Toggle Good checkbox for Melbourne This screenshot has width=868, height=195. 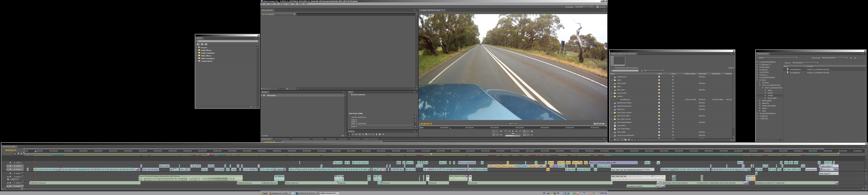[673, 109]
